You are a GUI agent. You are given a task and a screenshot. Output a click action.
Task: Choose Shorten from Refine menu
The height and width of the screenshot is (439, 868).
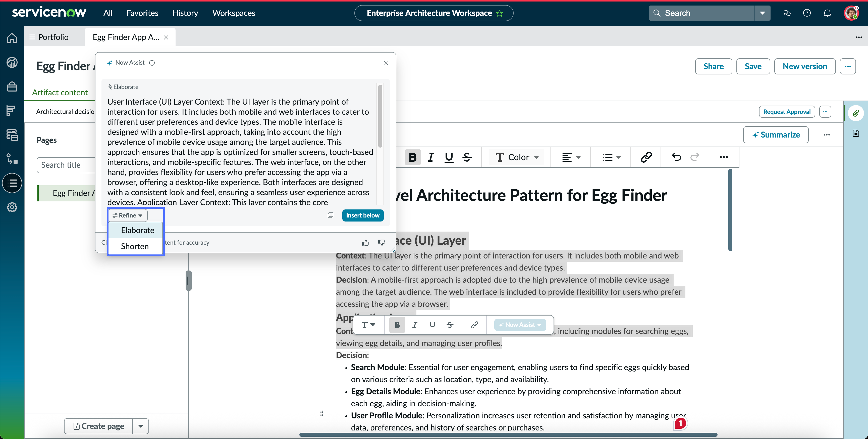tap(135, 246)
